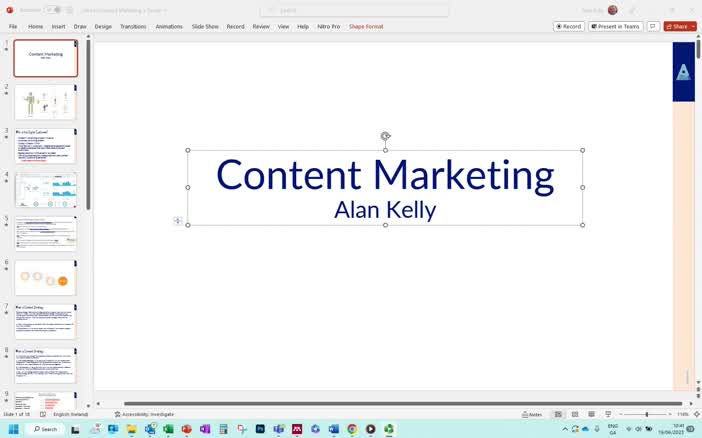
Task: Switch to Slide Sorter view icon
Action: click(x=575, y=414)
